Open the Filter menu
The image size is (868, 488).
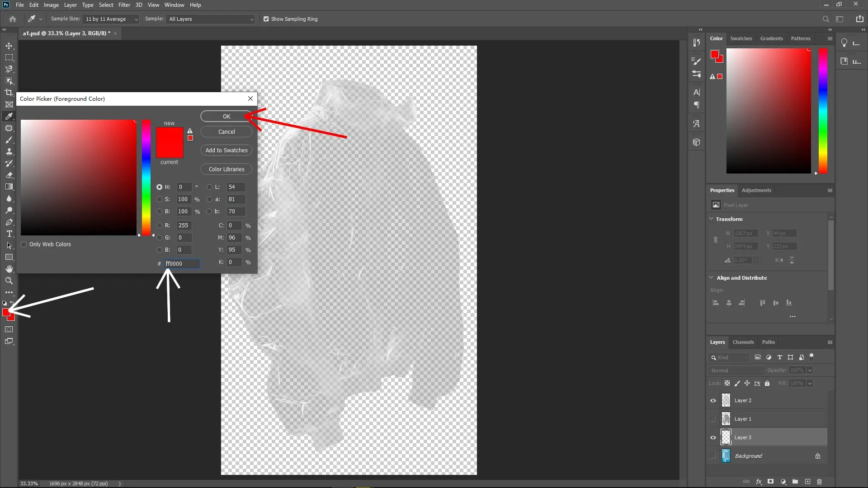(124, 5)
